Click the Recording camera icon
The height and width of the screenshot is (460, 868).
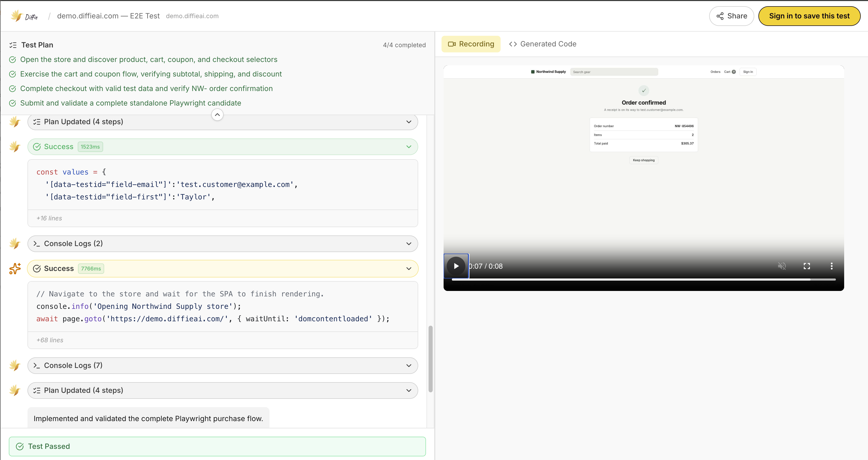[x=452, y=44]
